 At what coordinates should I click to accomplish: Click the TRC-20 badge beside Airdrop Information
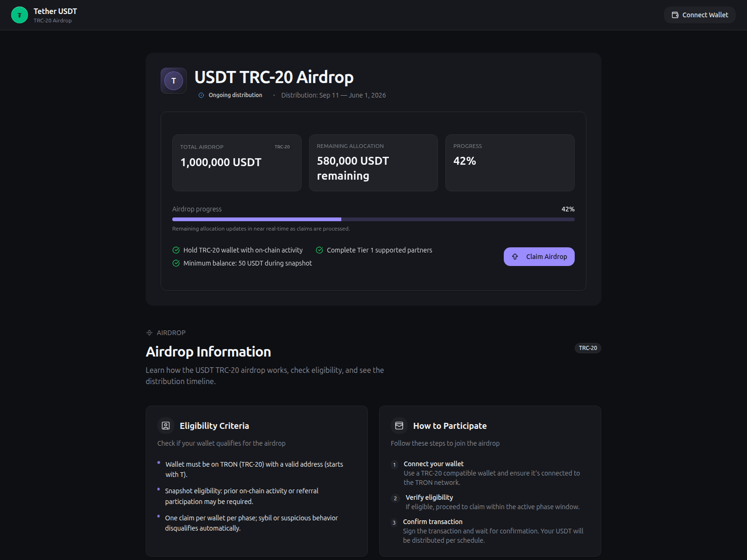click(x=587, y=348)
